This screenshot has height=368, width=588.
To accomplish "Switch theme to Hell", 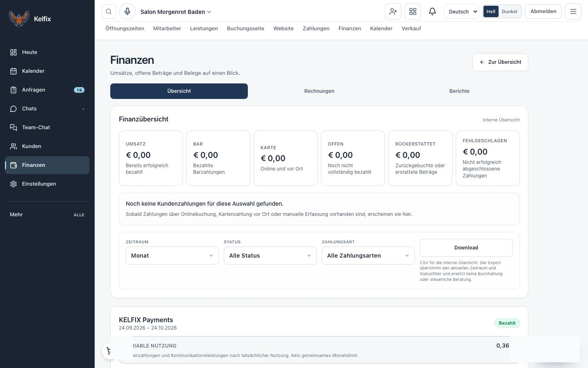I will (491, 11).
